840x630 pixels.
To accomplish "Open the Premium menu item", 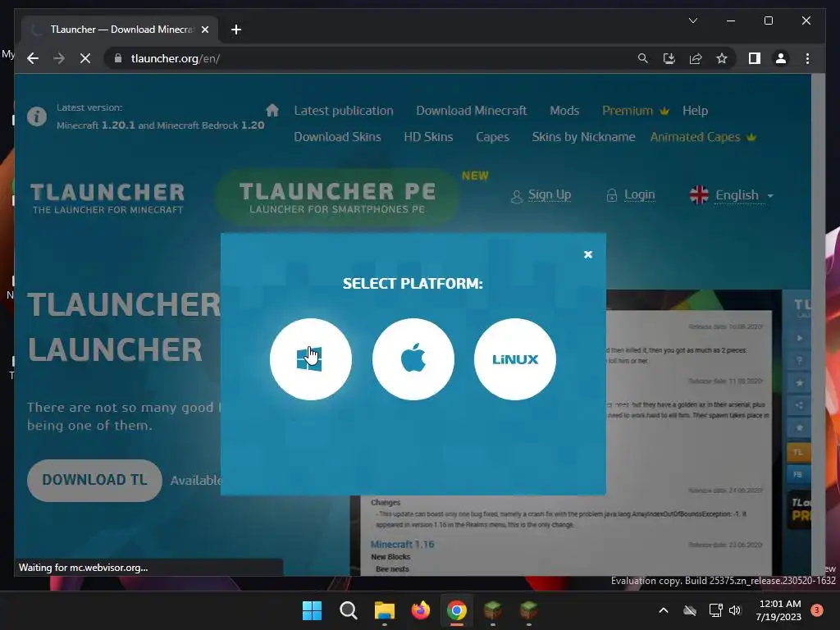I will (x=636, y=111).
